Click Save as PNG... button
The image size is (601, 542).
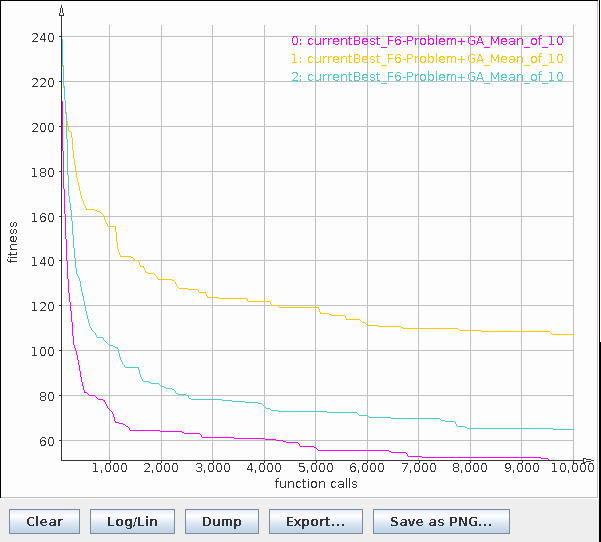coord(441,521)
